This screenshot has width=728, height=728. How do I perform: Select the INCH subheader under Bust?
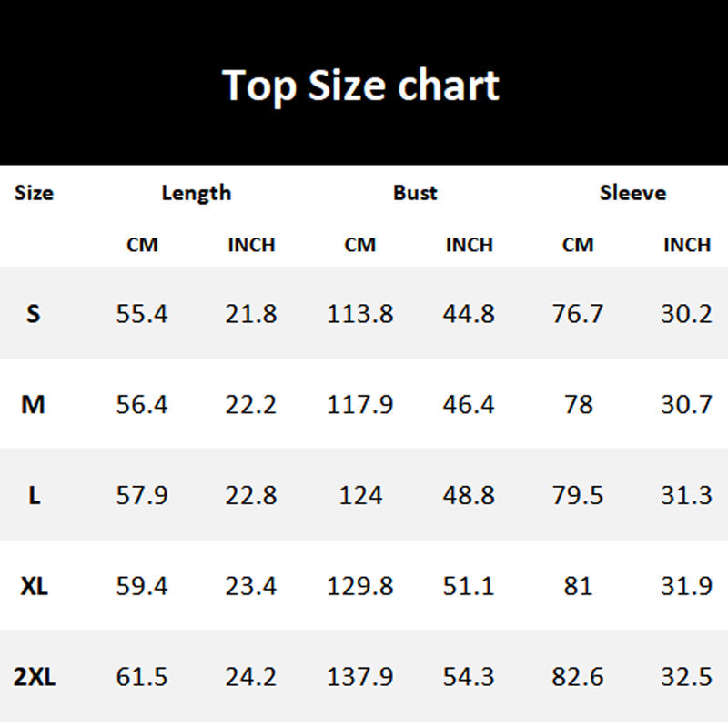click(469, 245)
